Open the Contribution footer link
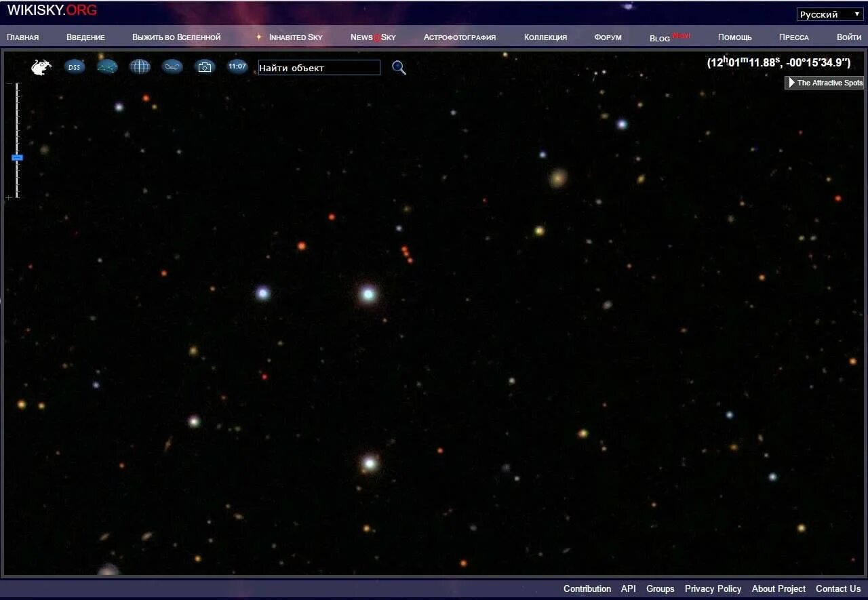Screen dimensions: 868x600 [x=587, y=588]
